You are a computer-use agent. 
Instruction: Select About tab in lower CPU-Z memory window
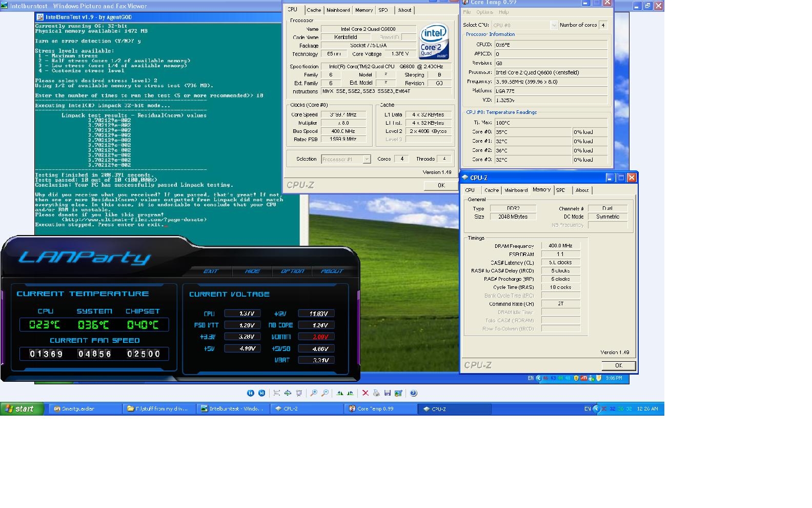tap(582, 190)
